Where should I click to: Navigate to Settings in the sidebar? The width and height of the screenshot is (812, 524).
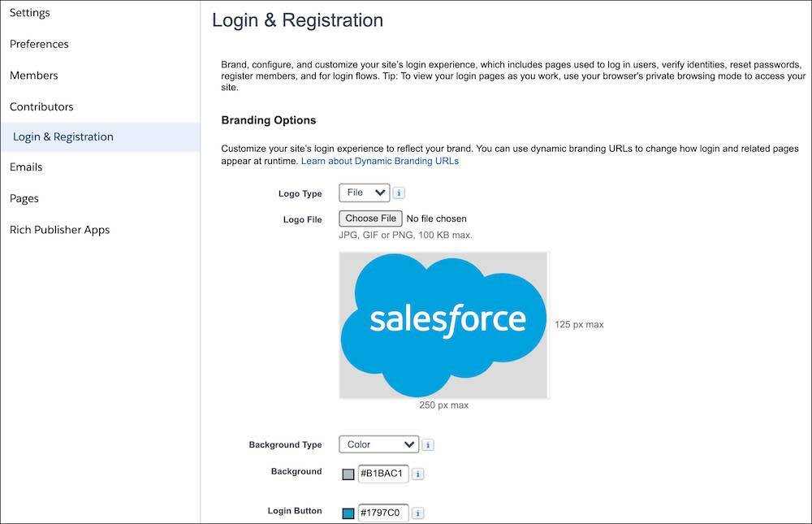[x=29, y=12]
